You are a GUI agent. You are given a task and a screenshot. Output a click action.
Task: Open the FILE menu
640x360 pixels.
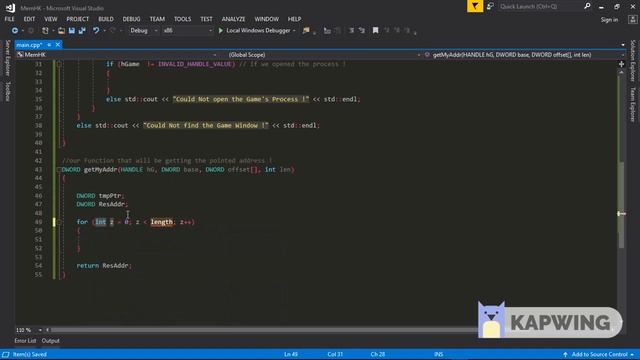pyautogui.click(x=9, y=19)
